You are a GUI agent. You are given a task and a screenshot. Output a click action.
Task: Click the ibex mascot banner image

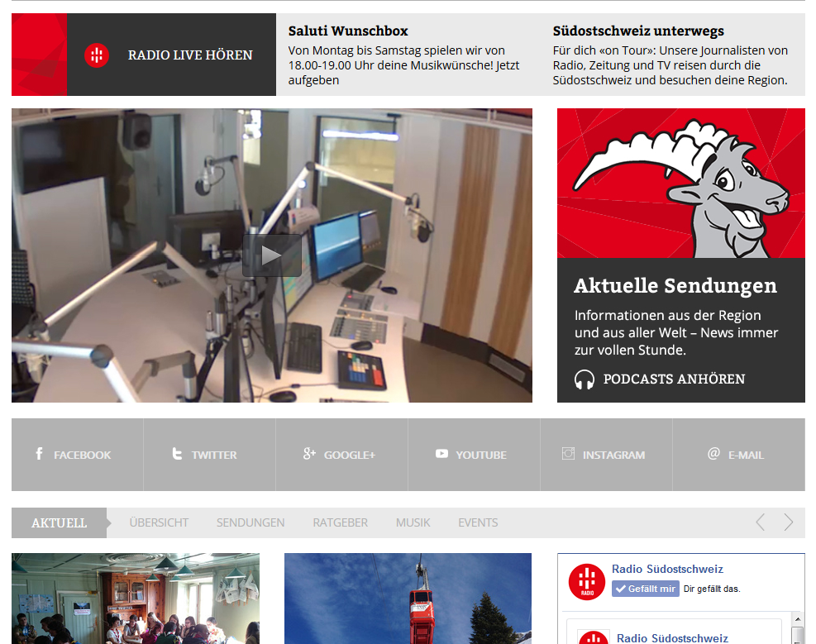(x=680, y=183)
